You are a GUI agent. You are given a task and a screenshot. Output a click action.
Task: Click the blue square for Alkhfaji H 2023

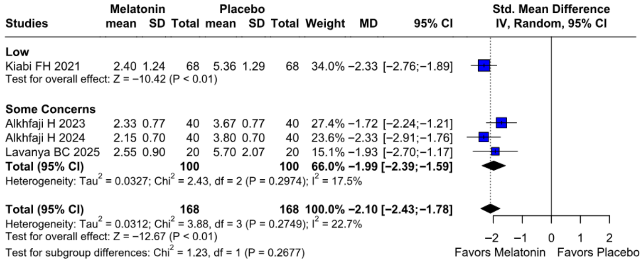502,124
